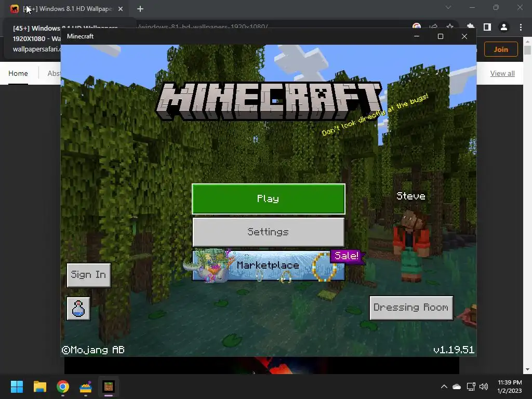532x399 pixels.
Task: Open the Chrome three-dot menu
Action: click(521, 27)
